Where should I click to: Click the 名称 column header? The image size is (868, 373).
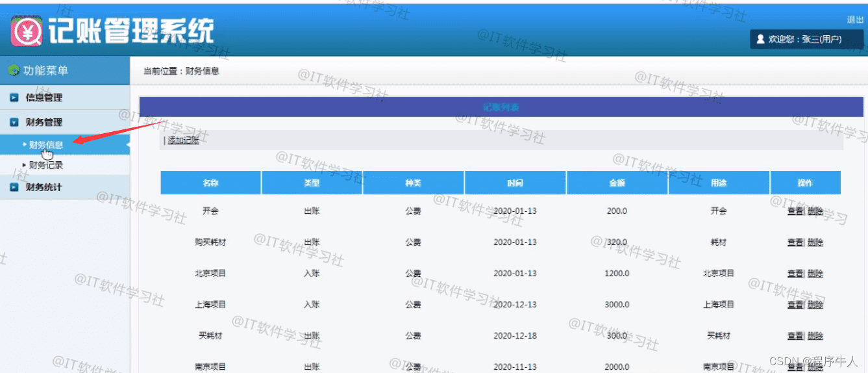tap(210, 183)
